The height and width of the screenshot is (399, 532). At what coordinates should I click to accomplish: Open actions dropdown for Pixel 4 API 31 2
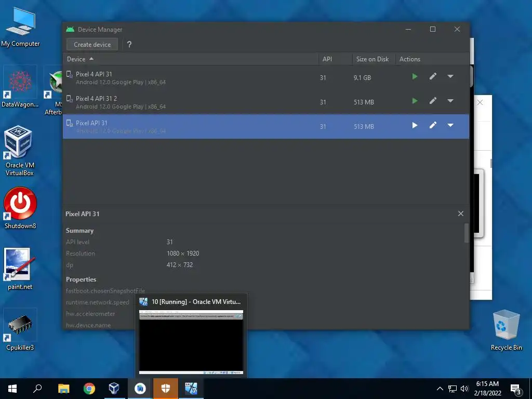(x=450, y=101)
